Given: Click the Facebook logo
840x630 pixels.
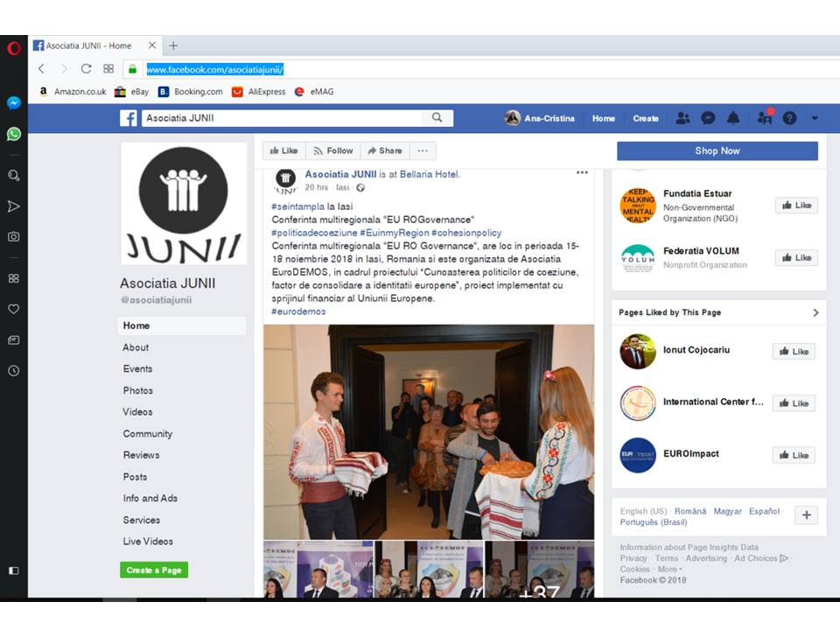Looking at the screenshot, I should click(x=128, y=118).
